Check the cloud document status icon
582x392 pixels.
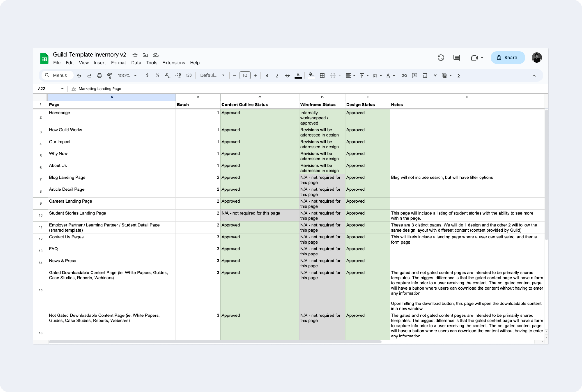pyautogui.click(x=156, y=55)
